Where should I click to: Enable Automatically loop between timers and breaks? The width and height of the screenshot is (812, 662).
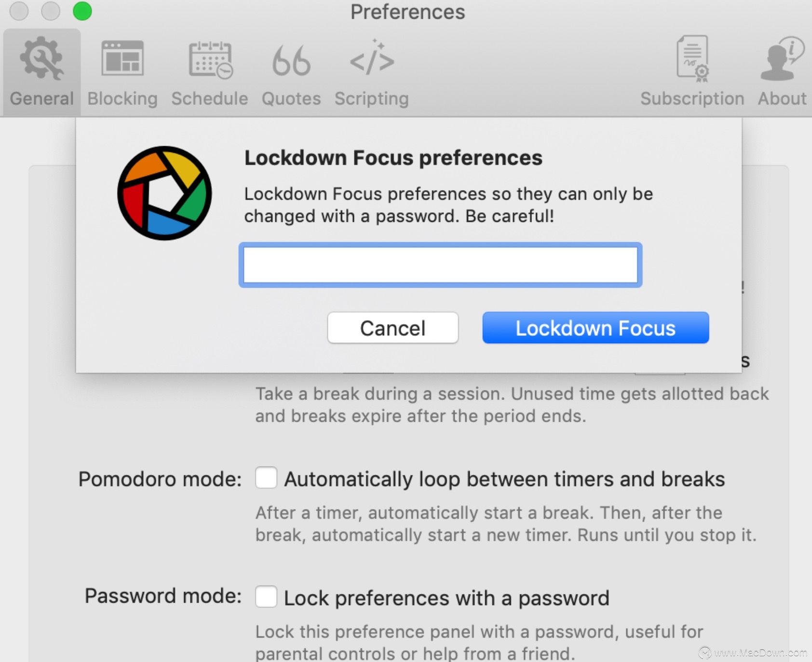266,478
